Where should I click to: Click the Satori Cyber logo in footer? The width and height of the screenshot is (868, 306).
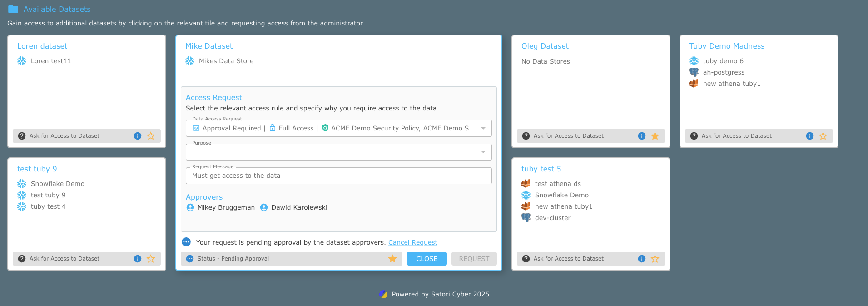tap(384, 294)
